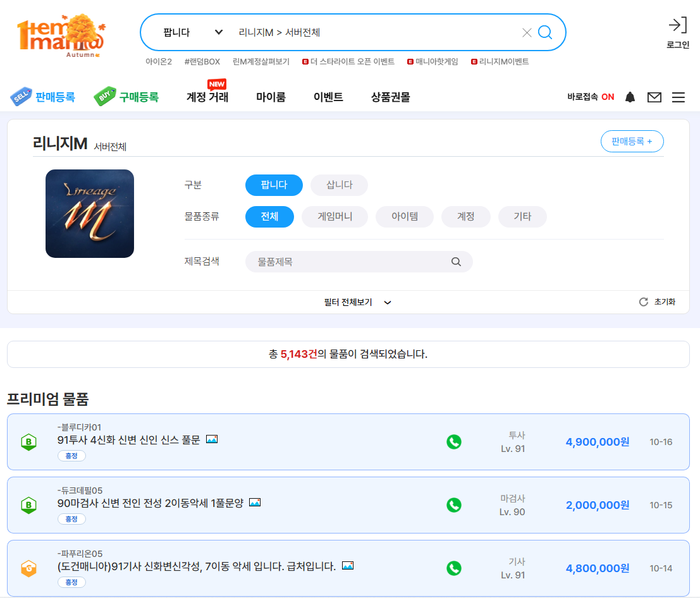The width and height of the screenshot is (700, 598).
Task: Click the Lineage M game thumbnail
Action: (x=90, y=213)
